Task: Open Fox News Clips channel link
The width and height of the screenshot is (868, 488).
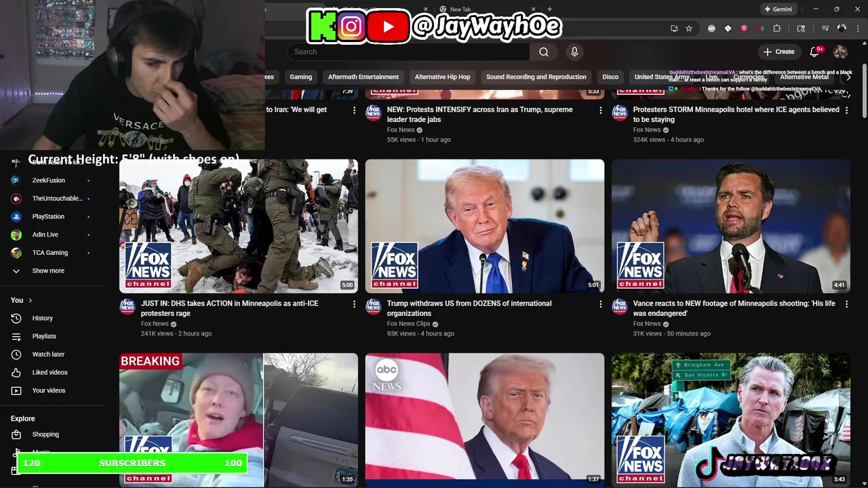Action: click(x=408, y=324)
